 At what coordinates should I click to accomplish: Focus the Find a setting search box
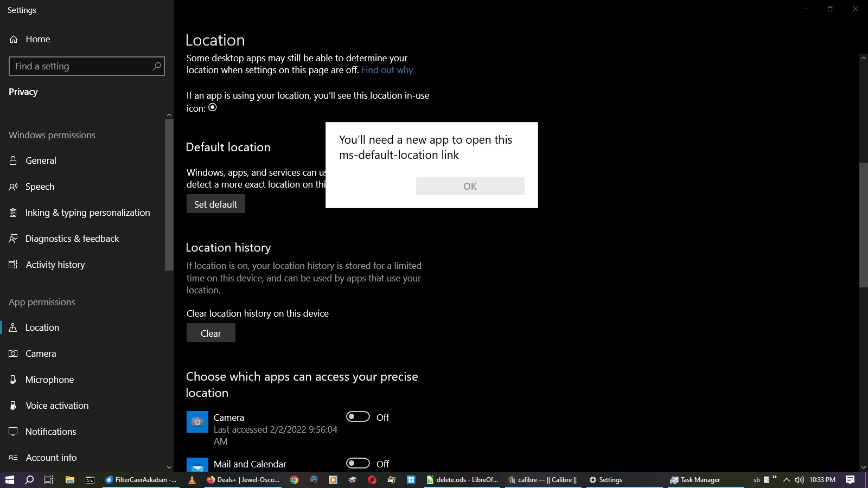pos(87,66)
